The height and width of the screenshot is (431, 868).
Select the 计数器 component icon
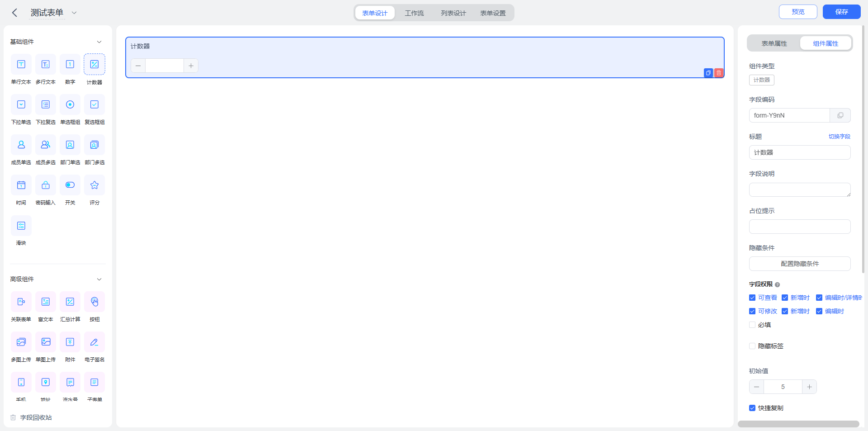pos(94,64)
